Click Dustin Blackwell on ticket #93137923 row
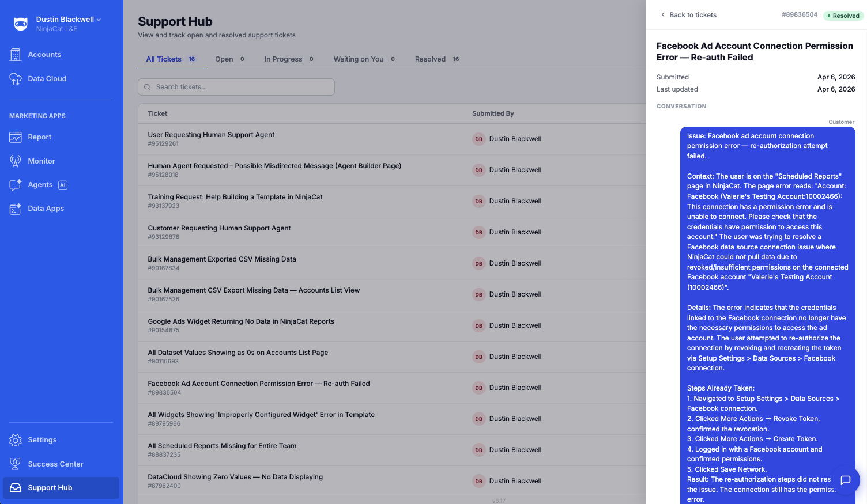 point(515,201)
